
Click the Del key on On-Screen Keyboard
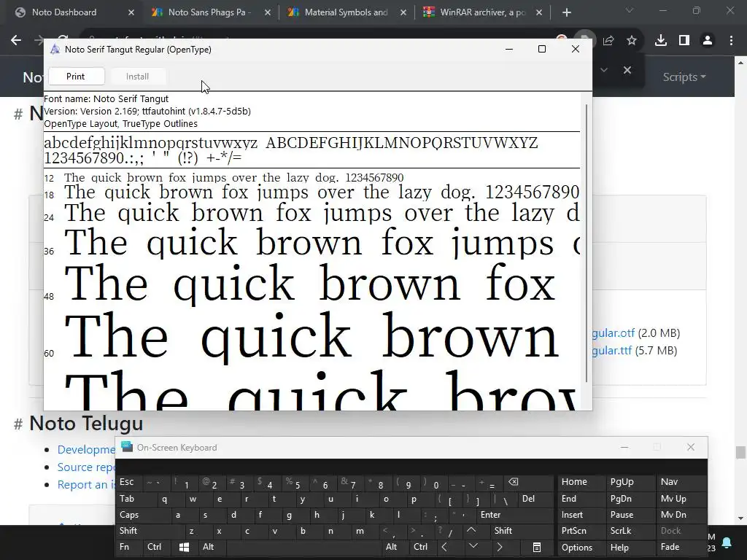click(x=536, y=499)
